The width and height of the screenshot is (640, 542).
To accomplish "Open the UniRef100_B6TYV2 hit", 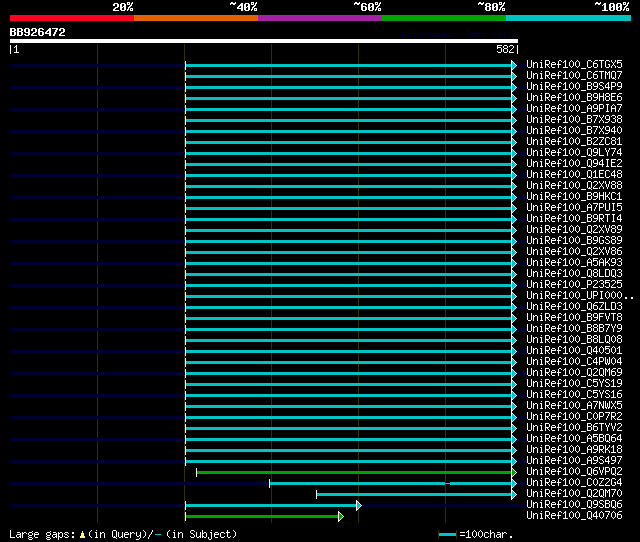I will [x=574, y=428].
